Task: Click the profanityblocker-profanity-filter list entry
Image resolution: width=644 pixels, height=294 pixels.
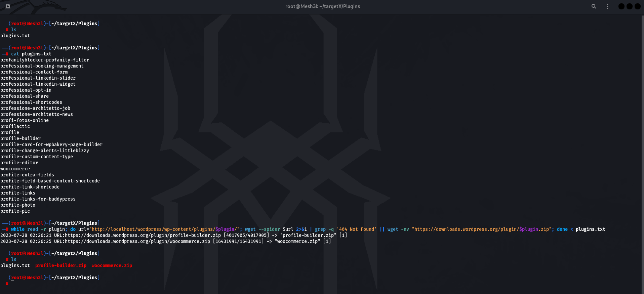Action: 45,60
